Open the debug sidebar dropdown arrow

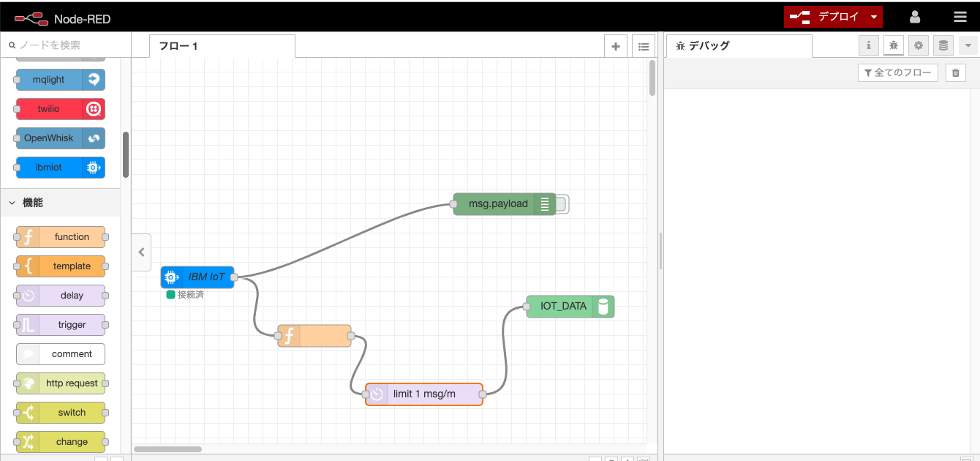coord(968,45)
